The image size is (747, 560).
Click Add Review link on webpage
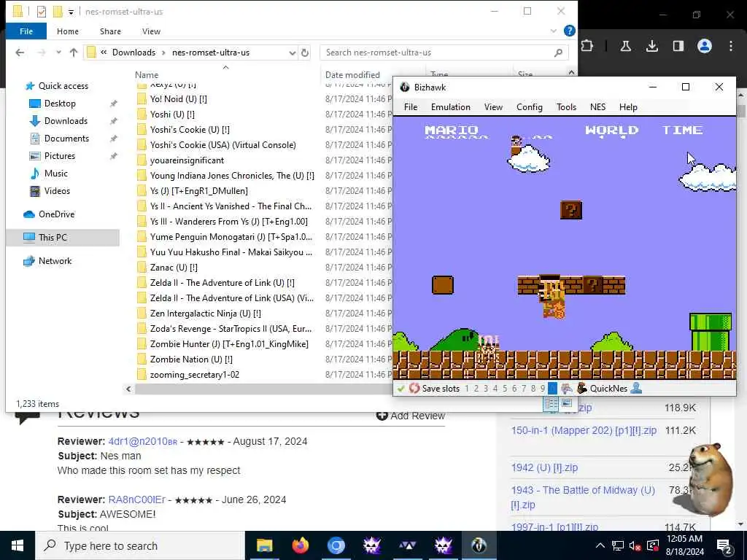411,416
